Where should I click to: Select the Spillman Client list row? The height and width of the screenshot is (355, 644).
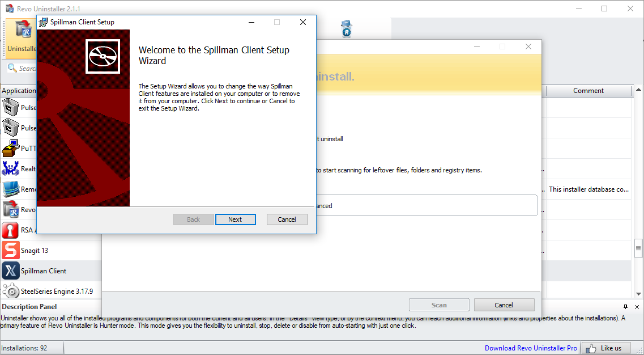point(51,271)
